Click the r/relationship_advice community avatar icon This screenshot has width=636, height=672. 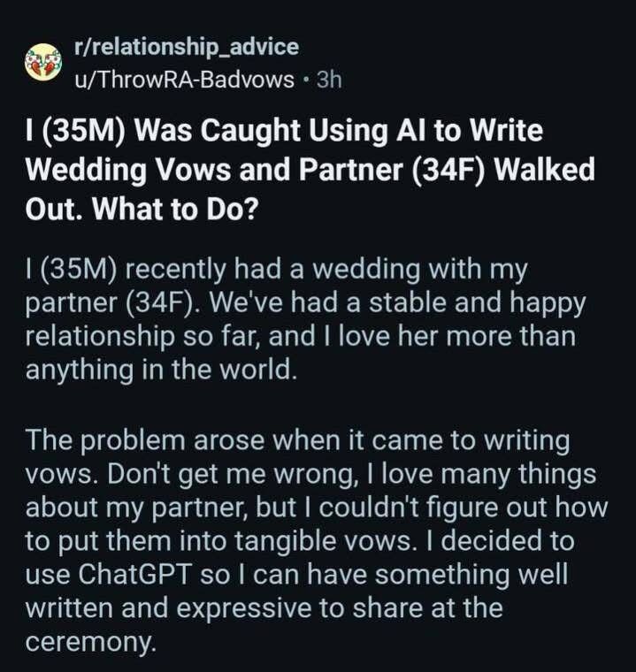tap(42, 64)
